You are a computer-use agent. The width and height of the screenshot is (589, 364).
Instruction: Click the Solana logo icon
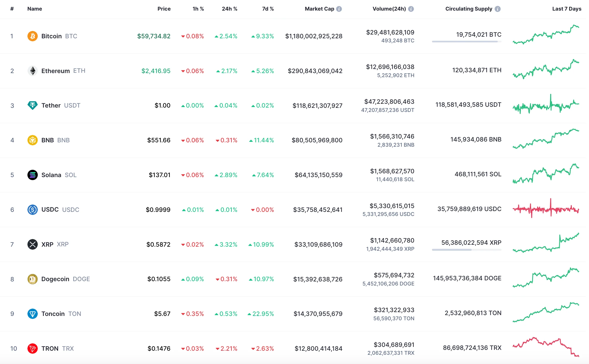point(32,175)
